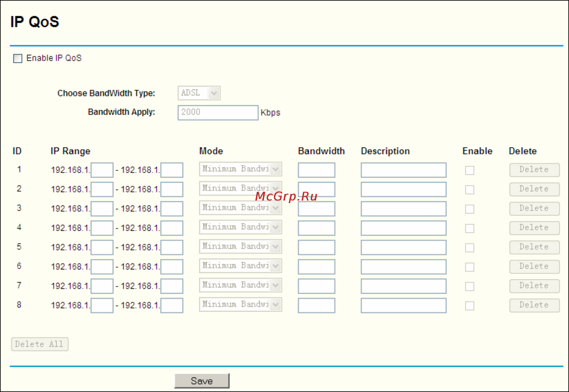The height and width of the screenshot is (392, 569).
Task: Click the Description field for rule 2
Action: point(404,190)
